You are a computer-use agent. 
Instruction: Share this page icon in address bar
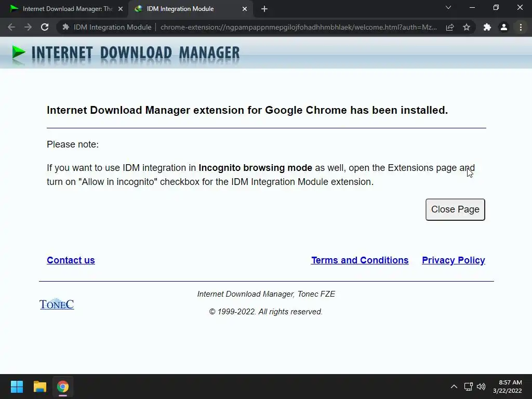point(450,28)
